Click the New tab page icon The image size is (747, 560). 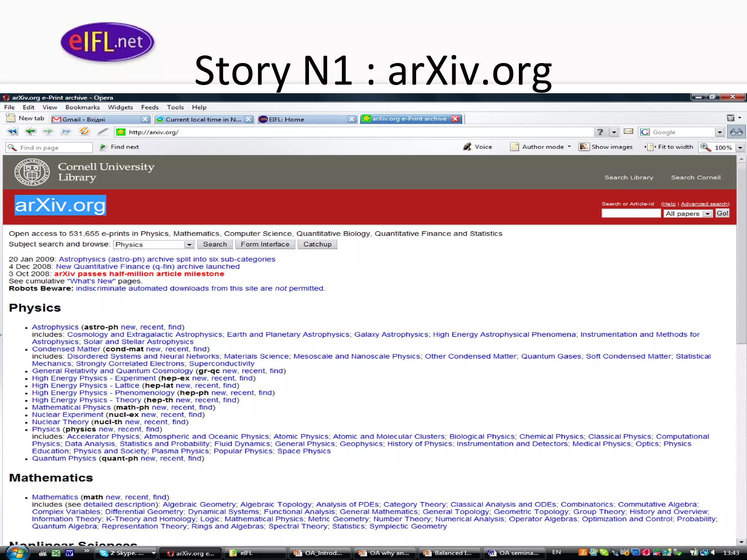click(11, 118)
